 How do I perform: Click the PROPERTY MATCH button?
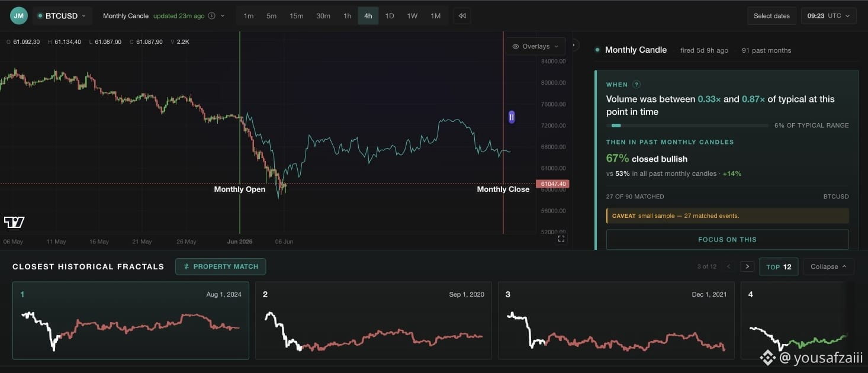tap(220, 266)
